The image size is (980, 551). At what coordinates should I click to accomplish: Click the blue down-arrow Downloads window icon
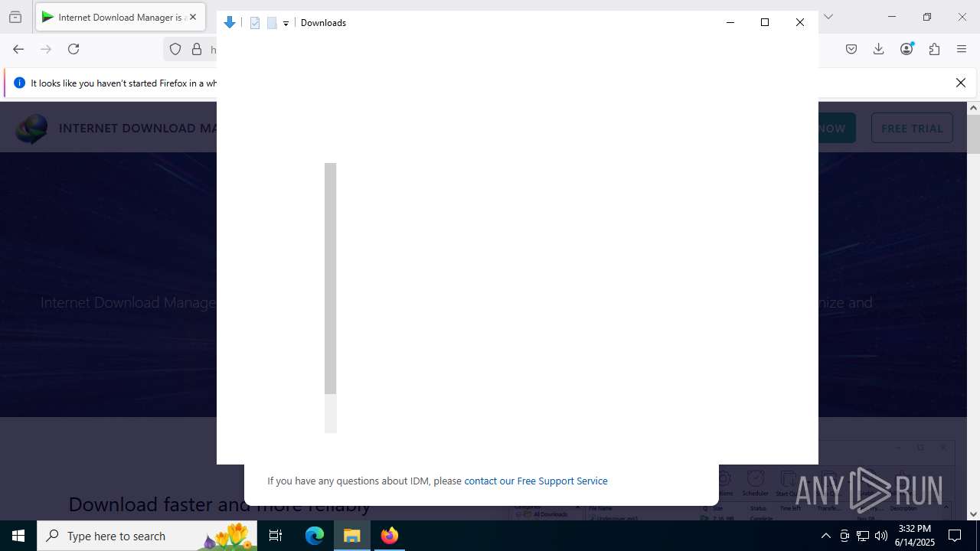(230, 23)
